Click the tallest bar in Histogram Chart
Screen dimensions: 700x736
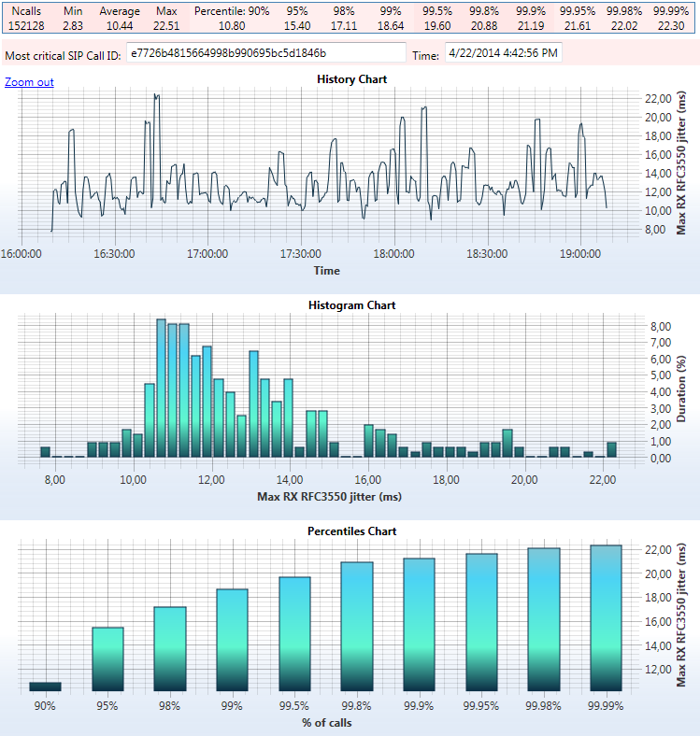click(161, 388)
